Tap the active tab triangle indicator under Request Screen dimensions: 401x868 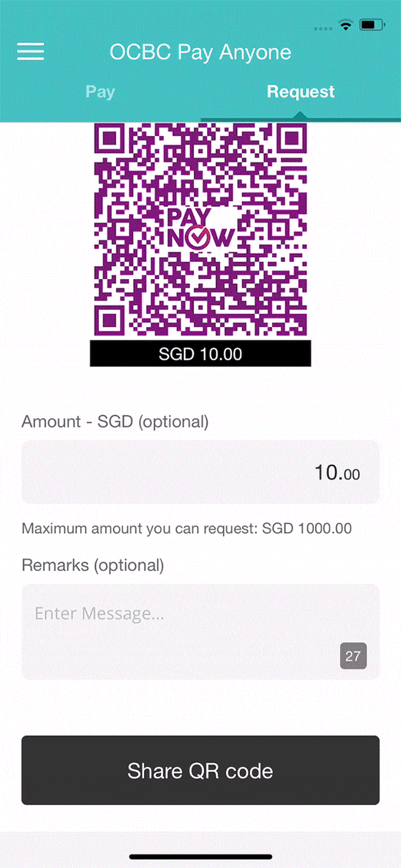(x=301, y=114)
